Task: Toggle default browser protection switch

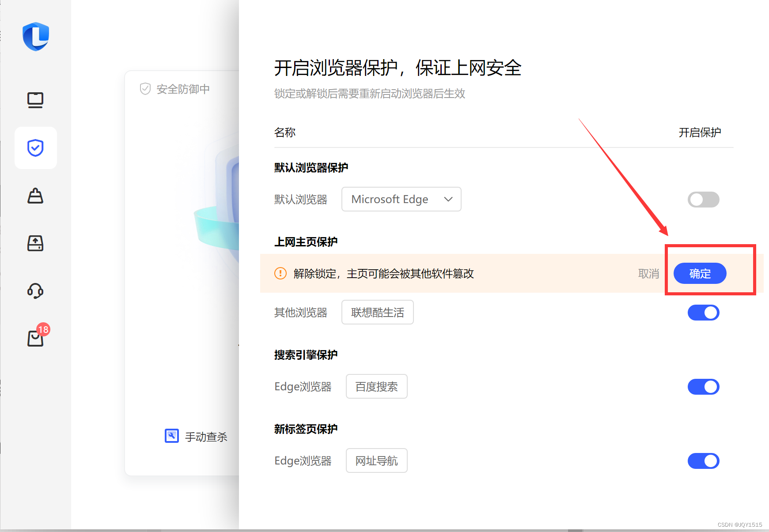Action: coord(703,200)
